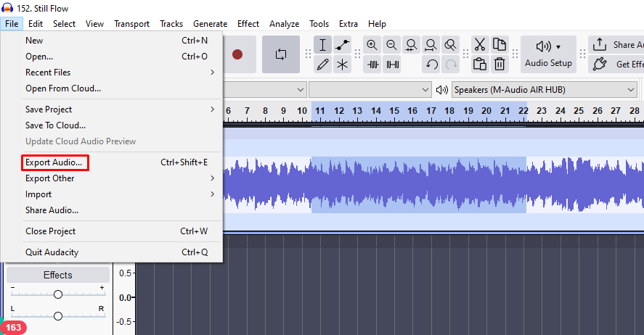Screen dimensions: 644x335
Task: Open the Audio Setup button
Action: 548,54
